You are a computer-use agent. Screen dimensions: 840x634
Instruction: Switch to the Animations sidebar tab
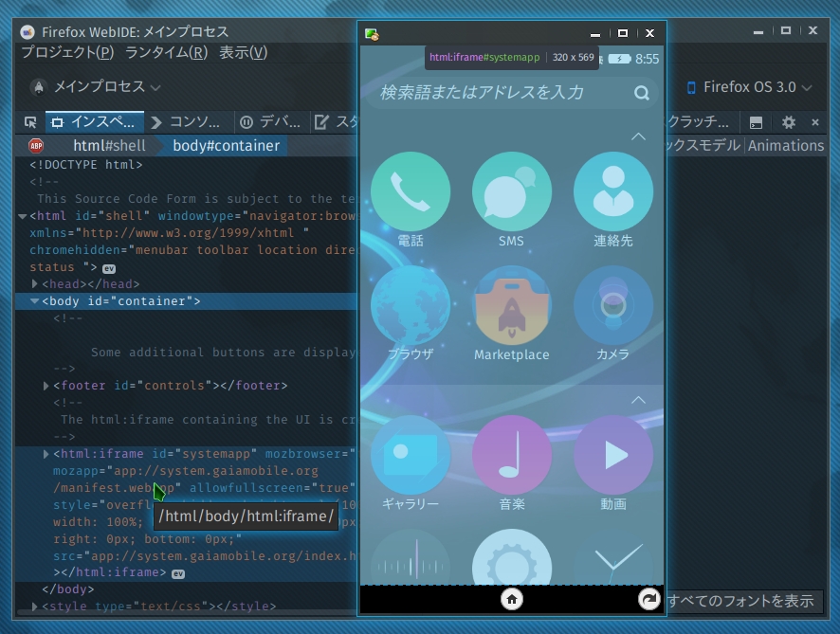click(x=785, y=146)
